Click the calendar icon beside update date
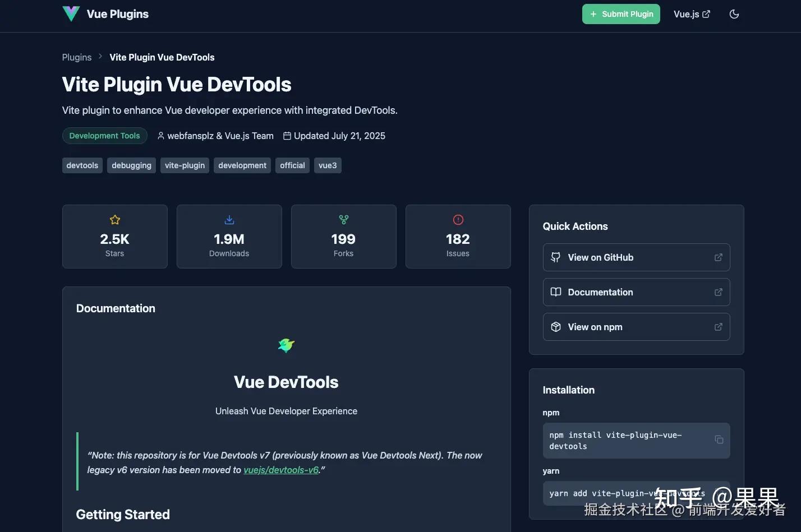Screen dimensions: 801x532 [x=287, y=136]
